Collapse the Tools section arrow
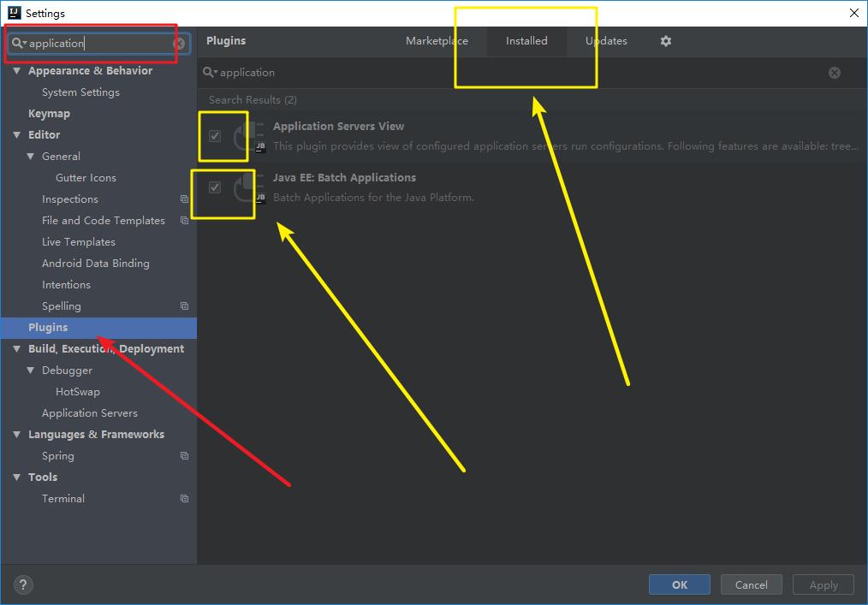The height and width of the screenshot is (605, 868). click(x=16, y=477)
